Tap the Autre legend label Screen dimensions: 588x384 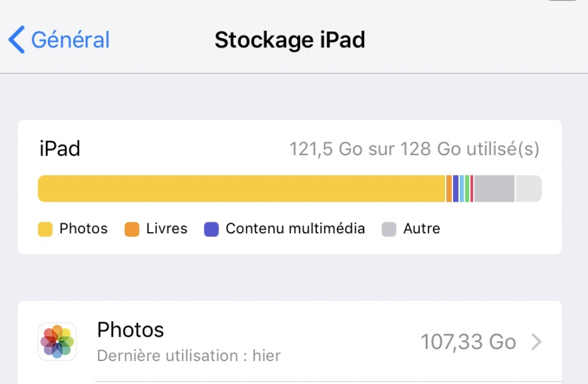coord(422,228)
